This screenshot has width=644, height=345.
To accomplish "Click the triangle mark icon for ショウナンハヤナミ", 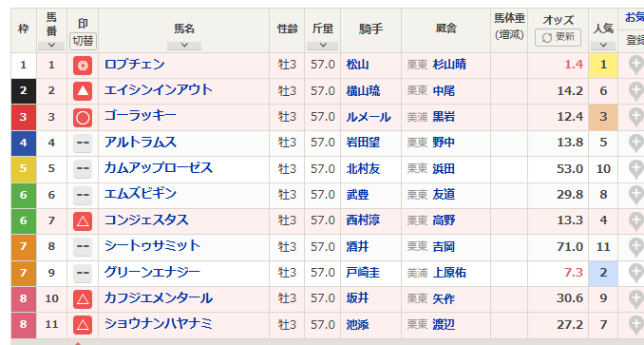I will click(x=83, y=325).
